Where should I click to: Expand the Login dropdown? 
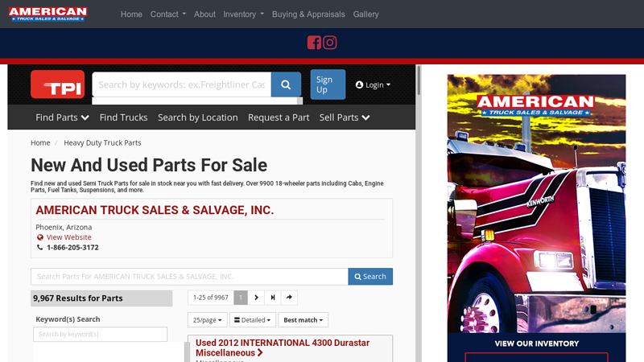click(373, 85)
